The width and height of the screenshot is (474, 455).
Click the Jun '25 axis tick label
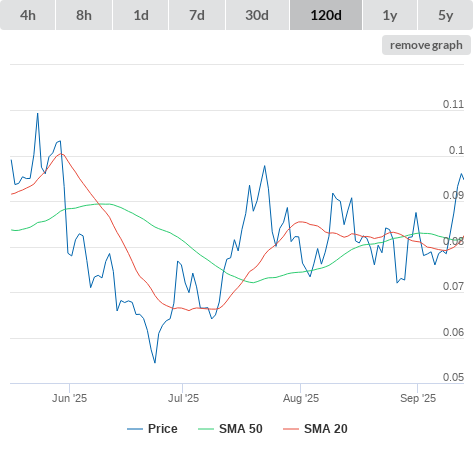[x=69, y=398]
